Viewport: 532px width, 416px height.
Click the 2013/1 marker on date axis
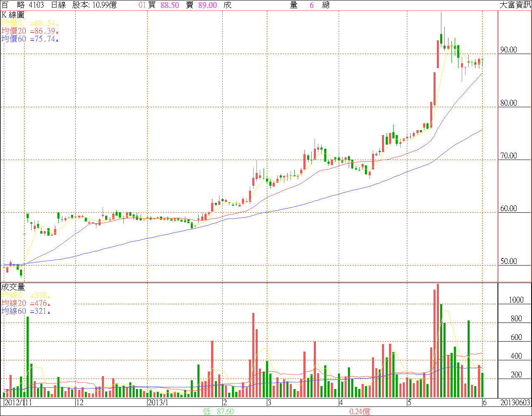(x=158, y=403)
